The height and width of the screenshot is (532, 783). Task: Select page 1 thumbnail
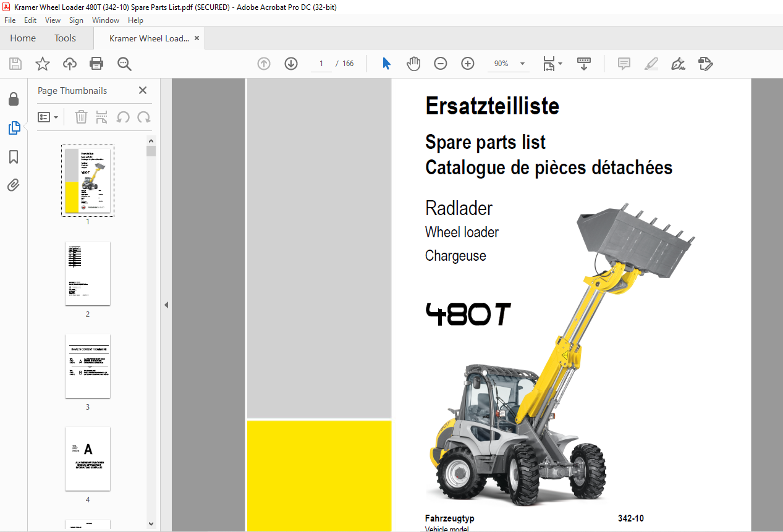coord(88,180)
